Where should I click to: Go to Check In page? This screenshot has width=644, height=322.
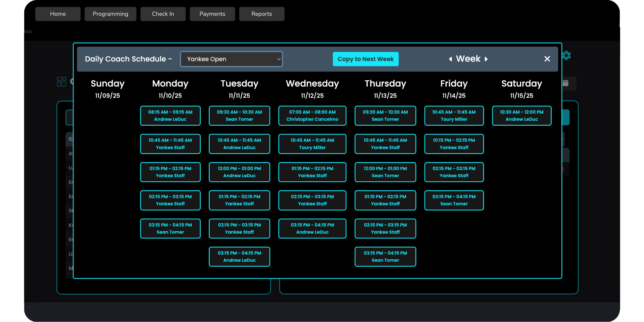pyautogui.click(x=163, y=14)
